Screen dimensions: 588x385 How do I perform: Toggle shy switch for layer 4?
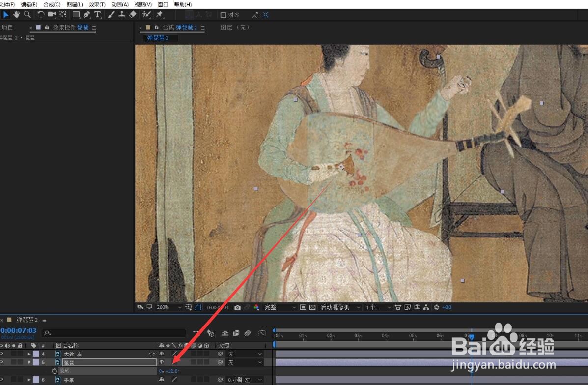(162, 354)
